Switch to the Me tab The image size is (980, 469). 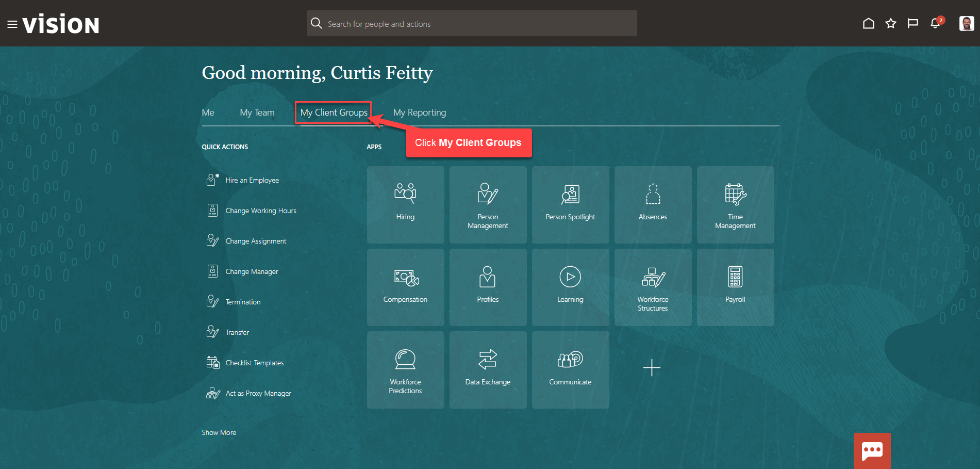(x=208, y=112)
